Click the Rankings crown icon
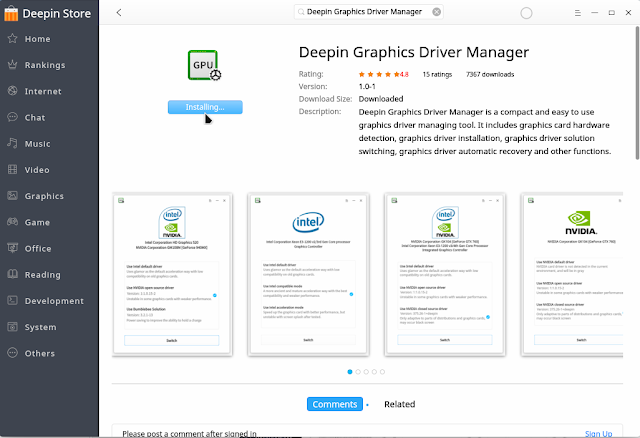 13,64
